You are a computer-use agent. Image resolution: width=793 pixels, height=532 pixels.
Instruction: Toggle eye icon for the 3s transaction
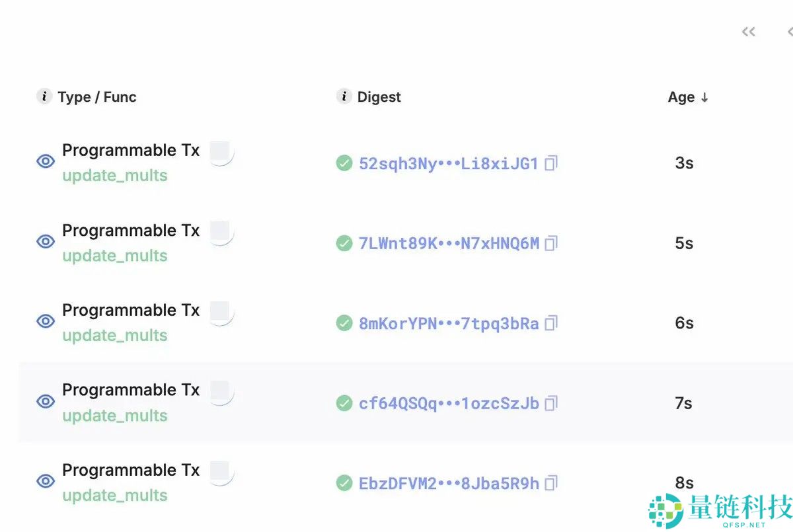coord(46,161)
